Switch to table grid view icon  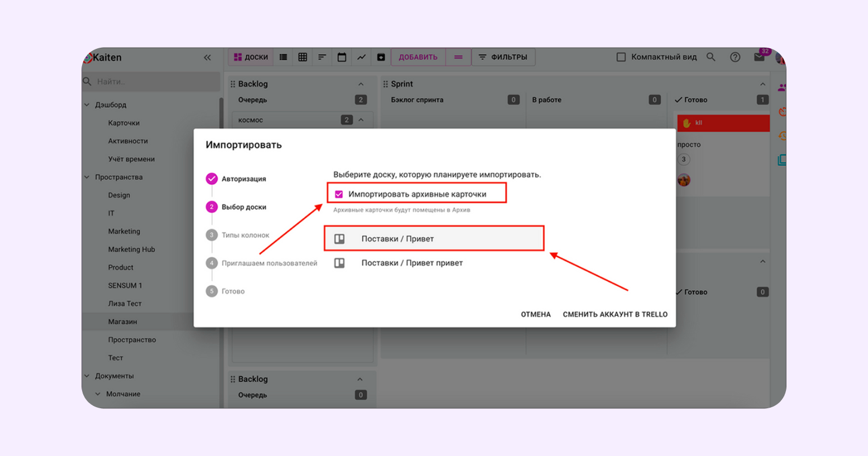[x=302, y=57]
